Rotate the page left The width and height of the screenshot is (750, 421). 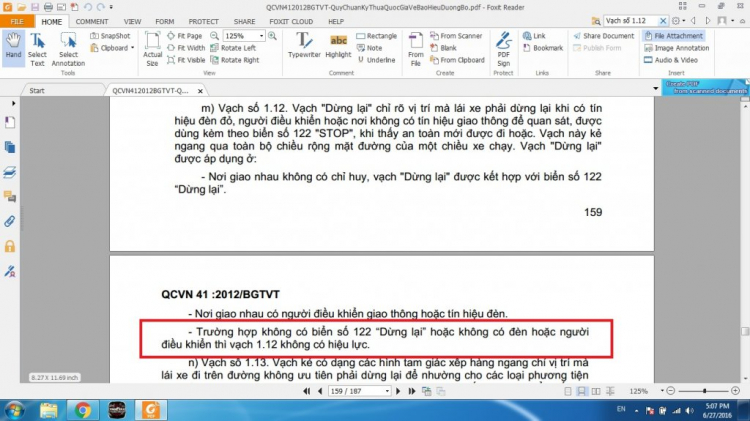click(233, 48)
